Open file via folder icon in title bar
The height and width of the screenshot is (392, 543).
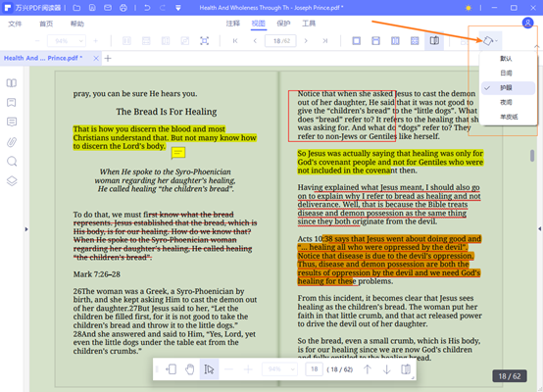(x=76, y=8)
